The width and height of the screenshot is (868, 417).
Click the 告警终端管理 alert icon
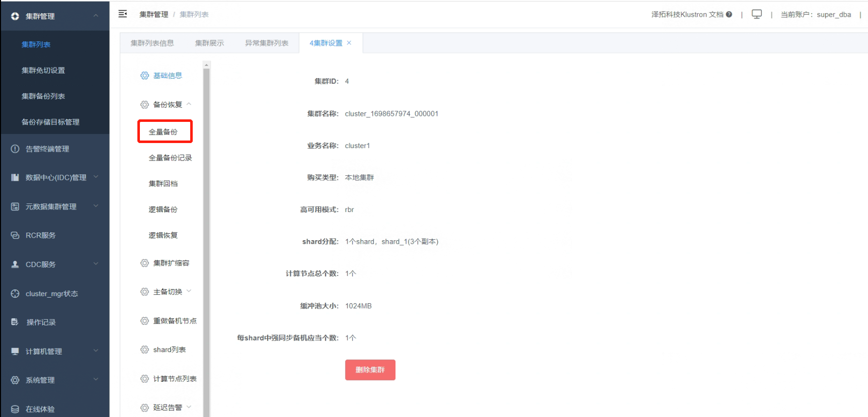15,149
